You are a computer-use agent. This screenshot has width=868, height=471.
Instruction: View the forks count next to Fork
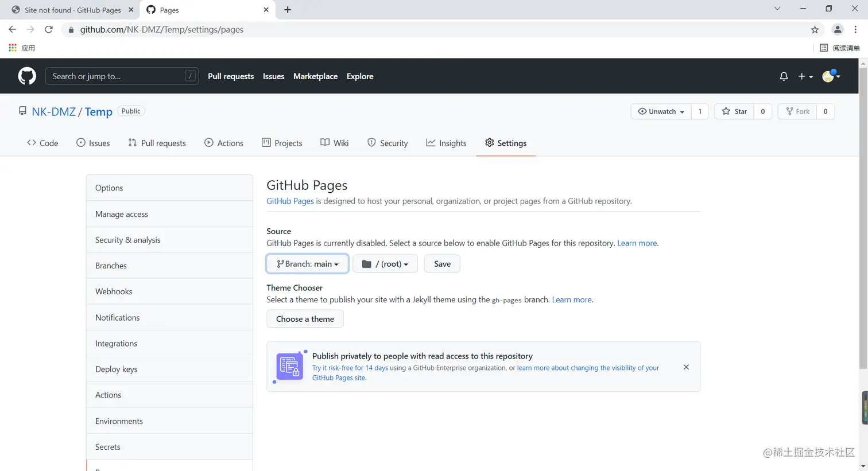tap(826, 111)
